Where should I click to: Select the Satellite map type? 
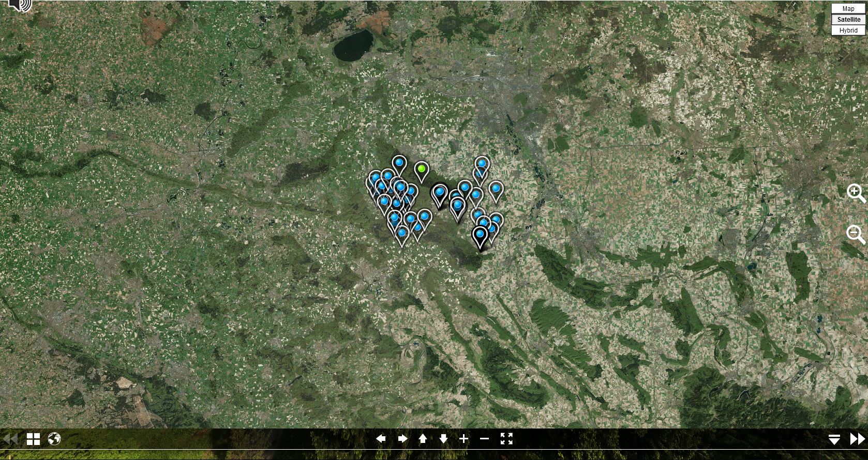(848, 19)
